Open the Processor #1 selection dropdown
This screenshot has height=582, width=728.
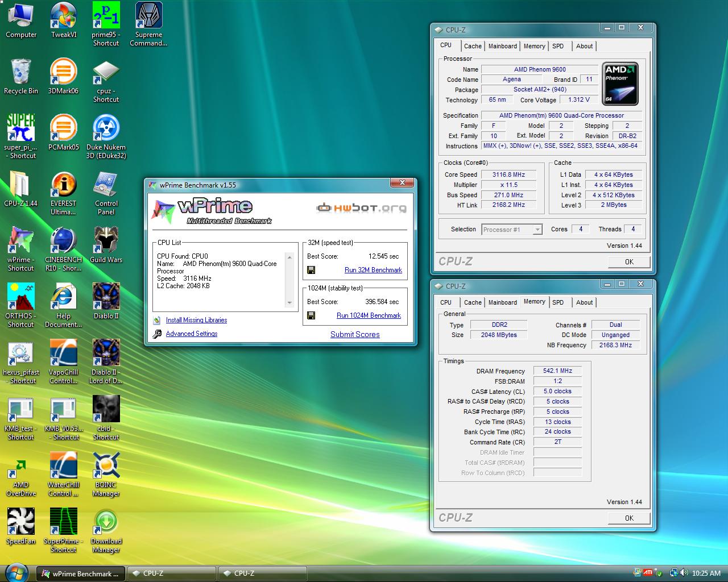click(512, 230)
